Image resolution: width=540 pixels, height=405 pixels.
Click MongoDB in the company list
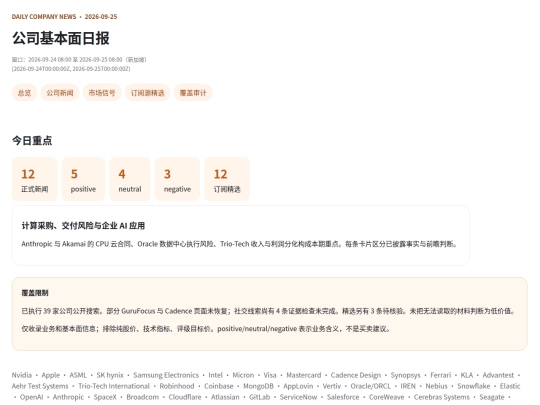click(258, 386)
